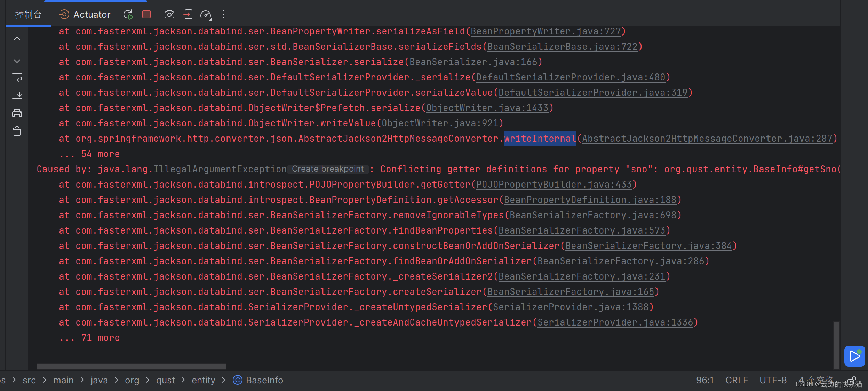
Task: Select the 控制台 console tab
Action: (29, 15)
